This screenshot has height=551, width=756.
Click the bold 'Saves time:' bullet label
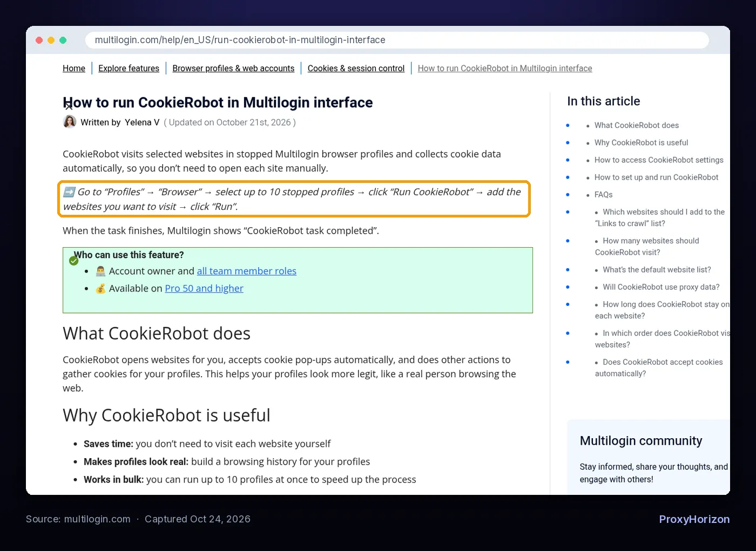tap(109, 444)
